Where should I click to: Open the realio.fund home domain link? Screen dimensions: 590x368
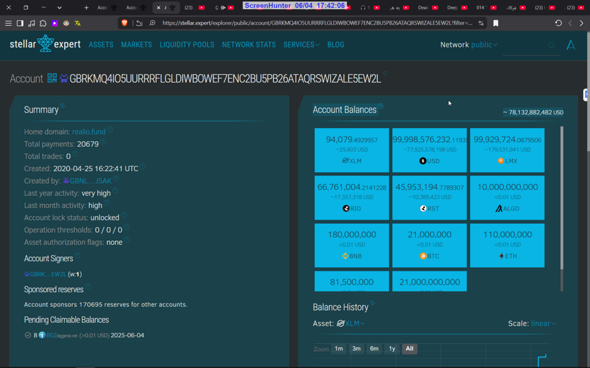click(89, 132)
